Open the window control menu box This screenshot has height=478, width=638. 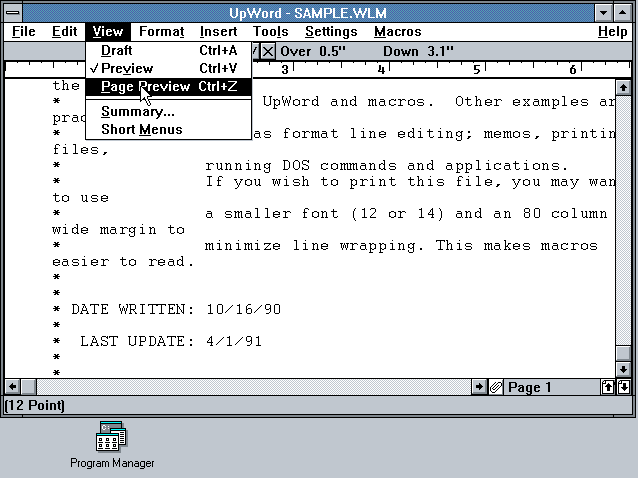(x=13, y=13)
